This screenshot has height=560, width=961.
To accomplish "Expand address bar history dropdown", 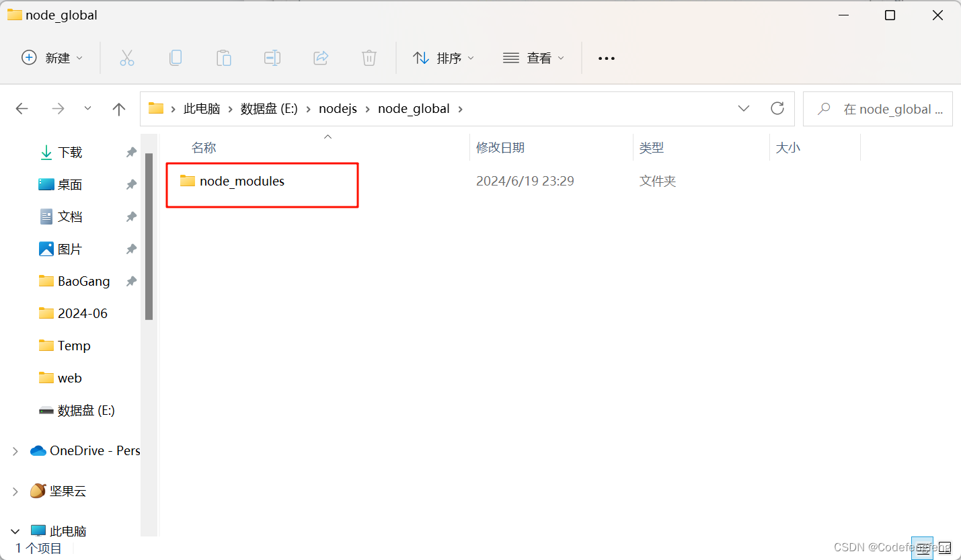I will (x=744, y=108).
